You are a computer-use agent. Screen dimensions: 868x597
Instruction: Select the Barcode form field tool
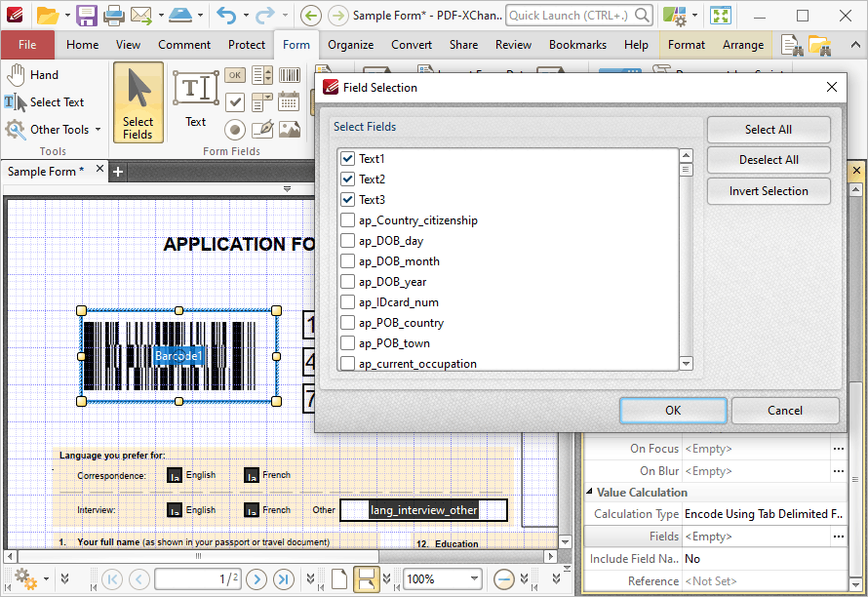[x=290, y=75]
